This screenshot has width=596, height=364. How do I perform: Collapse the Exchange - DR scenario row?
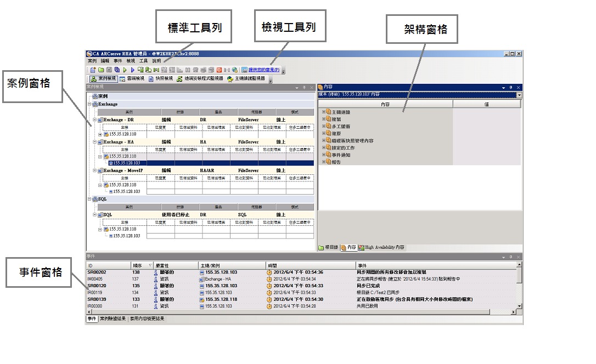click(x=94, y=120)
